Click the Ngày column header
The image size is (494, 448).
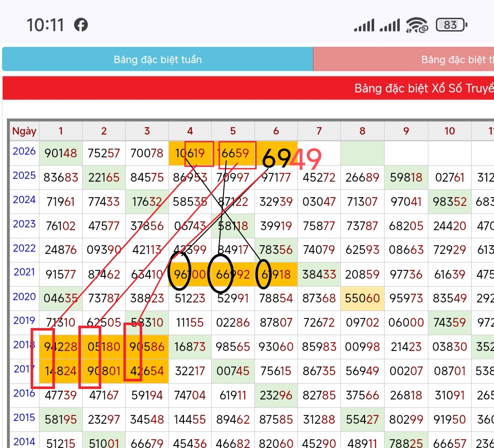[x=24, y=131]
